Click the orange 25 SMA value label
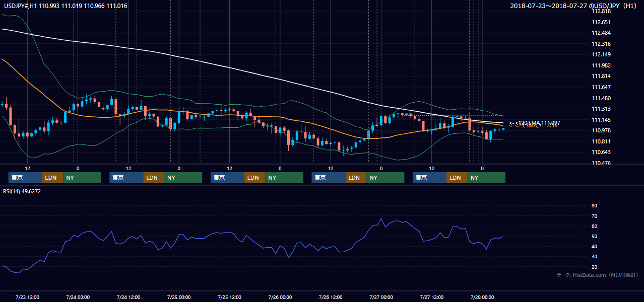Viewport: 644px width, 302px height. (x=533, y=126)
